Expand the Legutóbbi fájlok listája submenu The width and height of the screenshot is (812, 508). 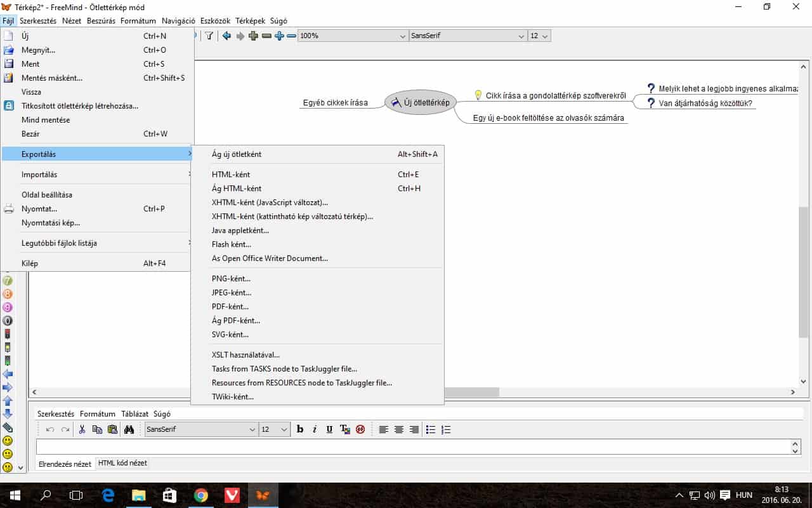pyautogui.click(x=97, y=243)
